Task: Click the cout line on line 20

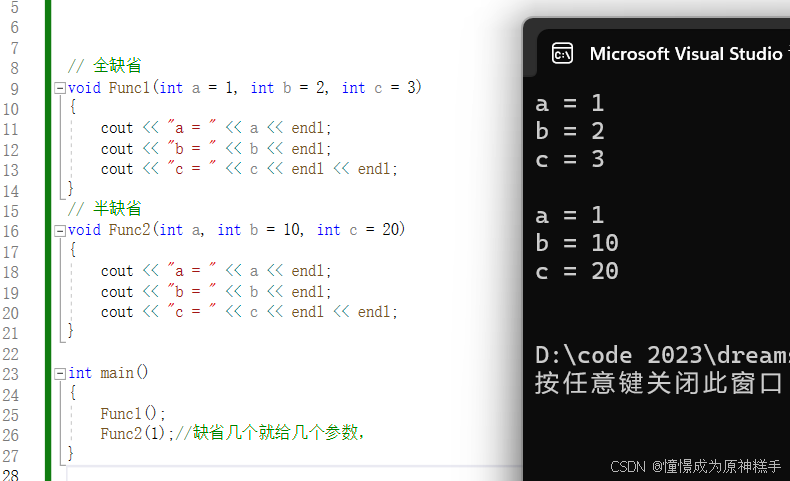Action: (249, 312)
